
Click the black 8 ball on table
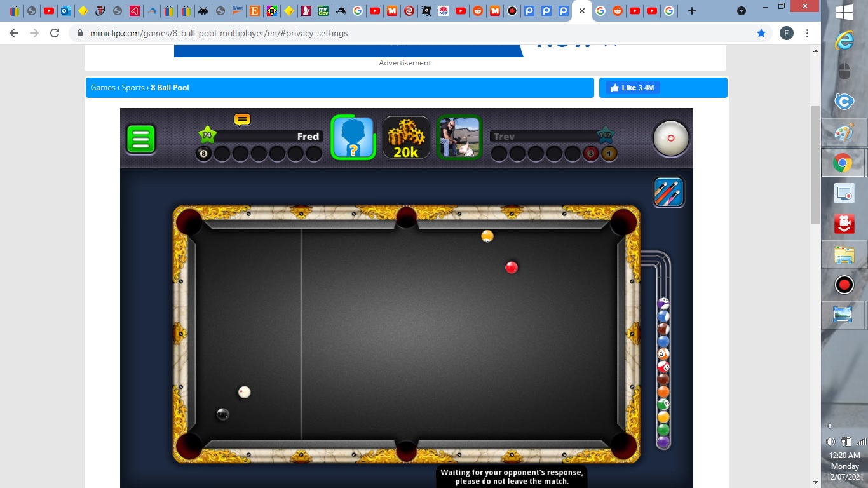pyautogui.click(x=222, y=414)
